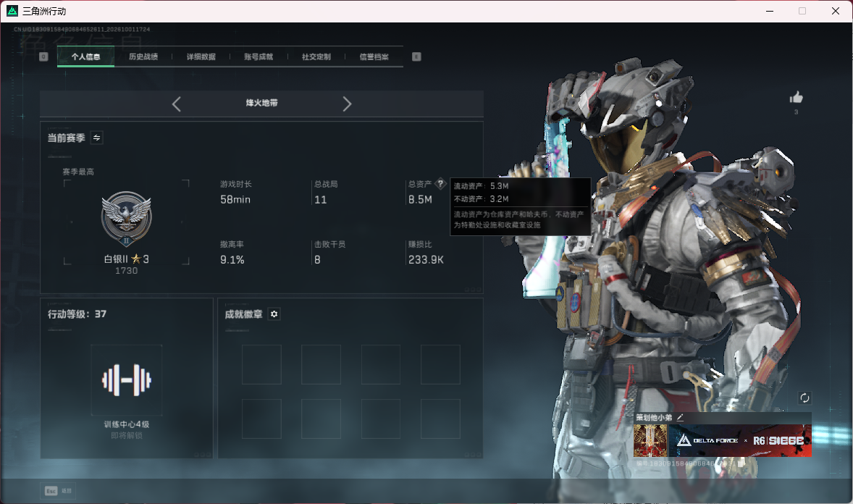Click the E key next-tab icon
Image resolution: width=853 pixels, height=504 pixels.
(x=416, y=56)
